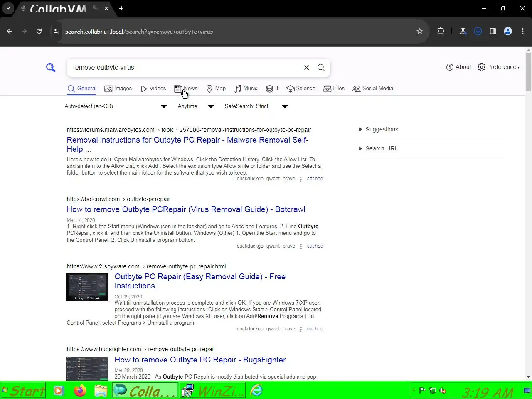Switch to the Files tab
Screen dimensions: 532x399
click(x=334, y=88)
